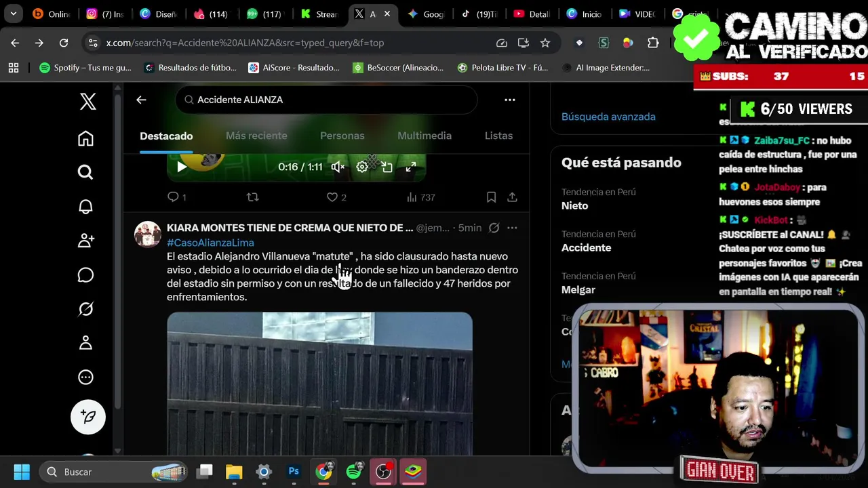Image resolution: width=868 pixels, height=488 pixels.
Task: Switch to the Listas tab
Action: 498,136
